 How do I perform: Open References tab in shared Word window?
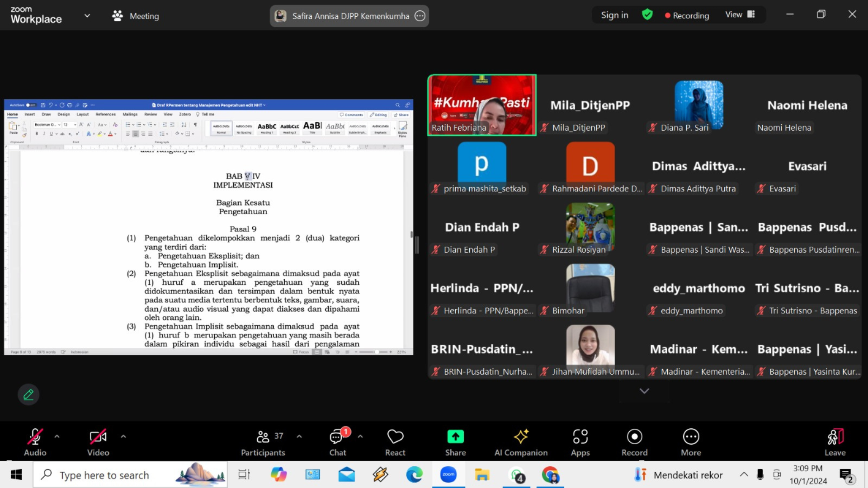[x=106, y=114]
